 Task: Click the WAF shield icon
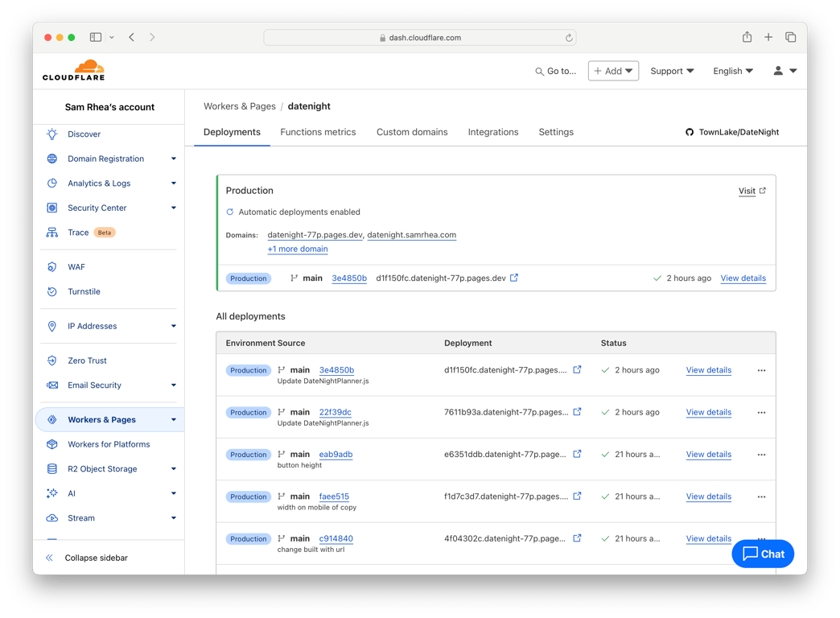point(52,267)
